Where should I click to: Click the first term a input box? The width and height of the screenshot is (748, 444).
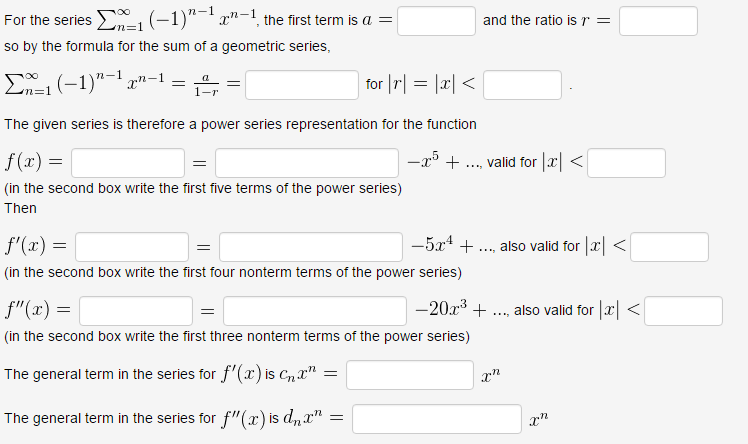click(436, 21)
